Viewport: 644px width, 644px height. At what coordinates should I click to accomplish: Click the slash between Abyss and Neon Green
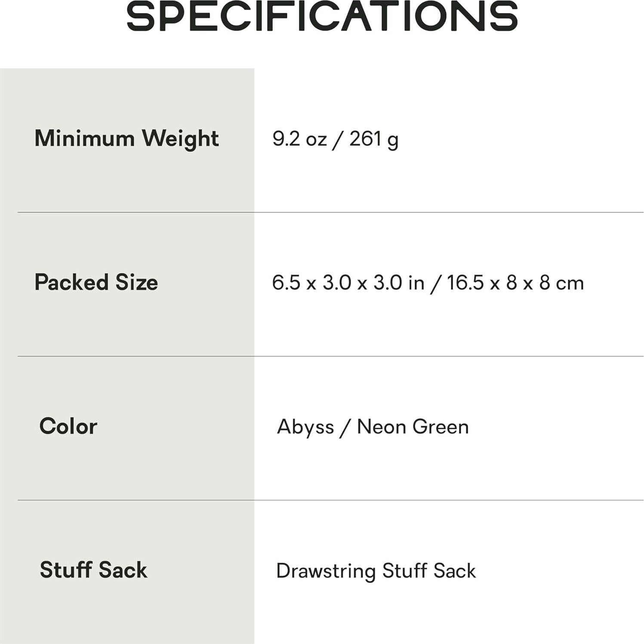[345, 428]
